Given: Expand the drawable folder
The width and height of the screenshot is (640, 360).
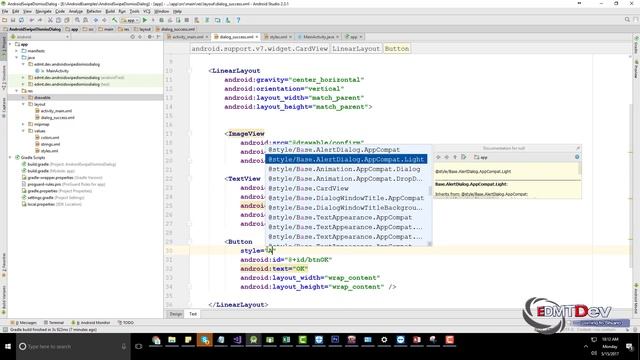Looking at the screenshot, I should point(23,98).
